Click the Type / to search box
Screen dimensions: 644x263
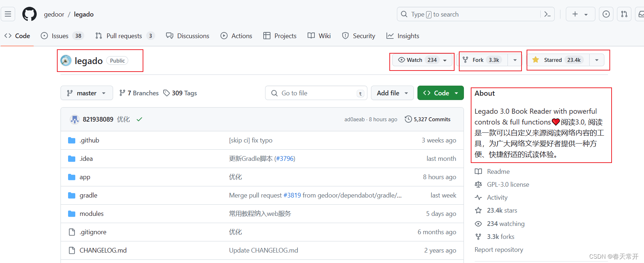tap(475, 14)
